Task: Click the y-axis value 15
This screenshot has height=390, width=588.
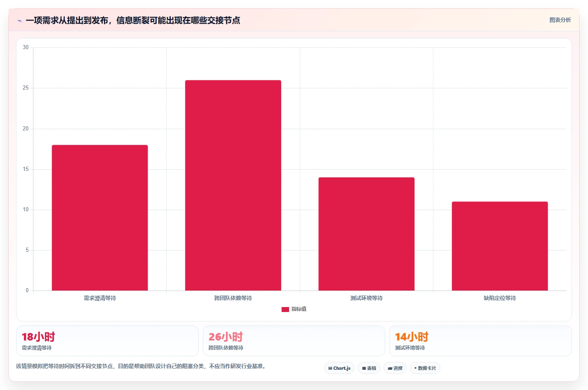Action: tap(26, 169)
